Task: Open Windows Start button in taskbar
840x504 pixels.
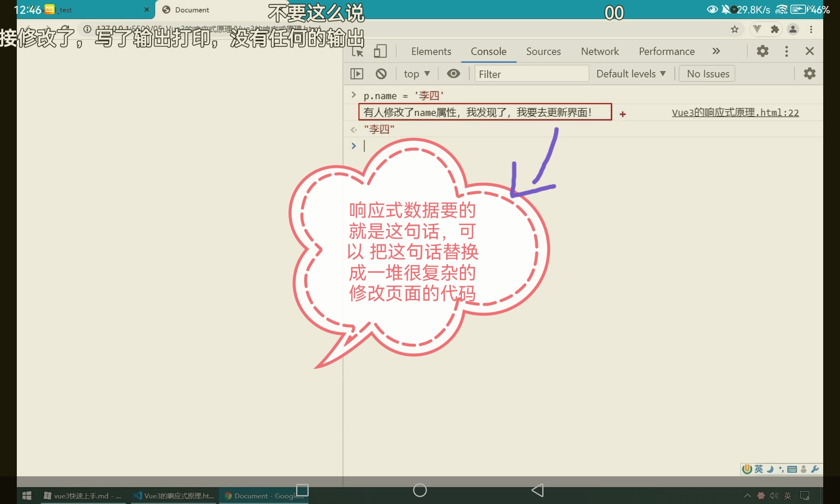Action: click(27, 496)
